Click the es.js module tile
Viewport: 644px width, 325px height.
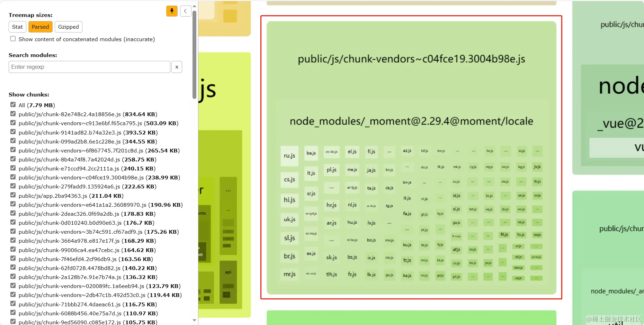click(311, 254)
